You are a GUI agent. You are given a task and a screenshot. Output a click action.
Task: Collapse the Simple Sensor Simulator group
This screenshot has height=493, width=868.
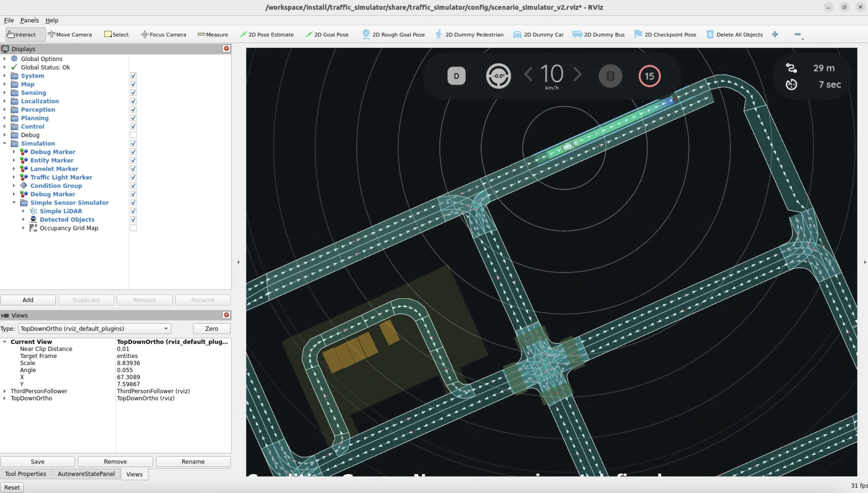[x=14, y=203]
